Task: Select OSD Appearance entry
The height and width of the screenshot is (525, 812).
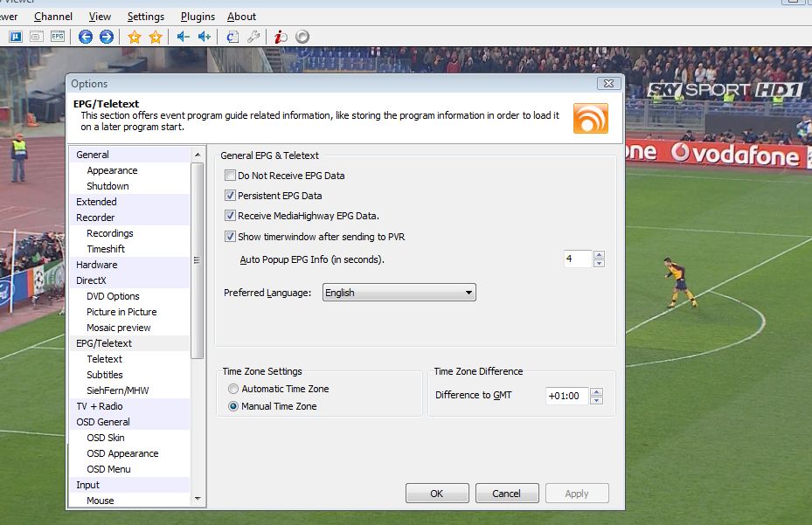Action: 122,453
